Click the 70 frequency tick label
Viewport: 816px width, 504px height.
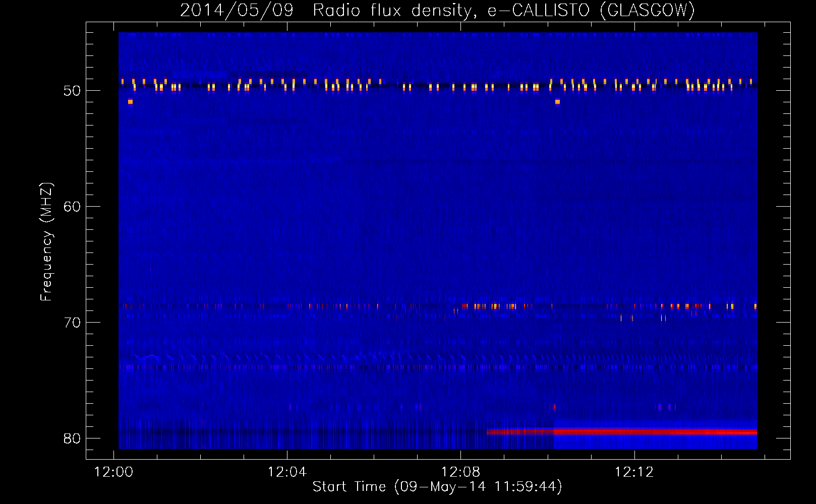[x=72, y=323]
